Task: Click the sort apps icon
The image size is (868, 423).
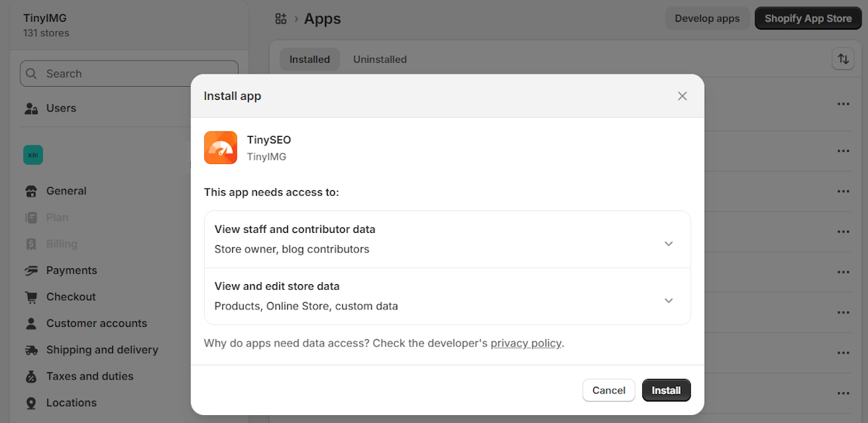Action: coord(843,59)
